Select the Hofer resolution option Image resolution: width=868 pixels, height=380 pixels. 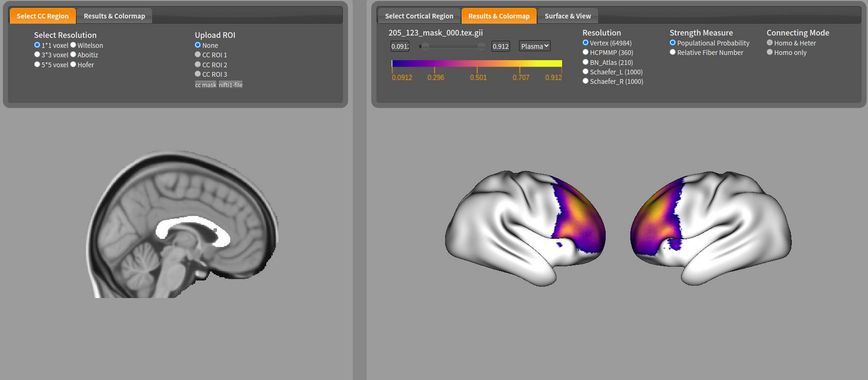tap(73, 64)
